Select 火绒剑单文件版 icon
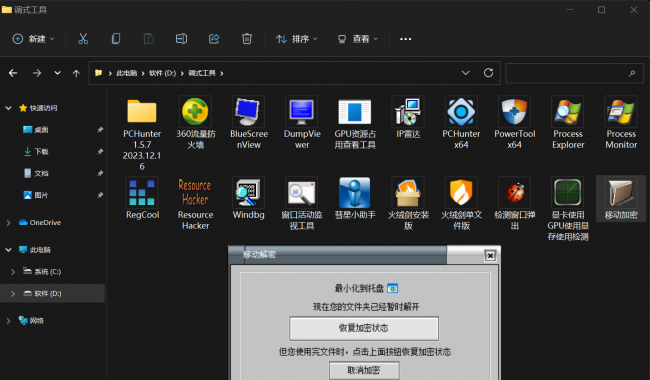The image size is (650, 380). [461, 192]
